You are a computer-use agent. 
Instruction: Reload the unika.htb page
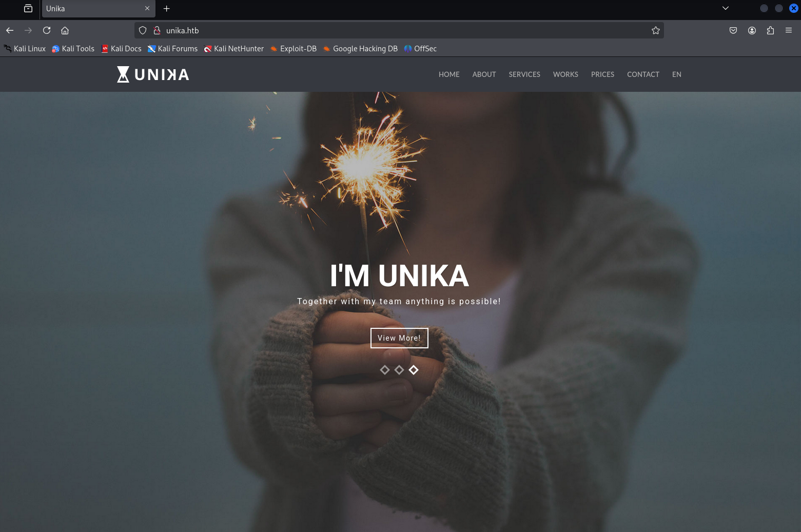(47, 30)
